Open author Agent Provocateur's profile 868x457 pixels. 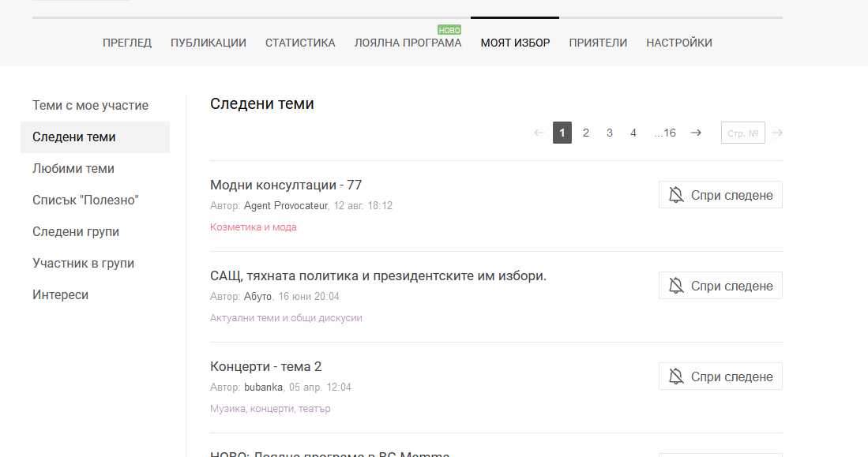285,206
